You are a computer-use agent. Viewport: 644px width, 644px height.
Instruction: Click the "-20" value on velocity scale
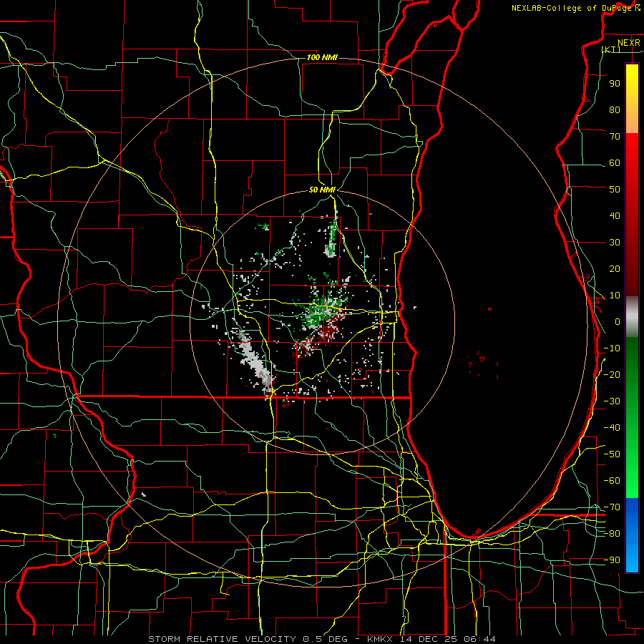point(612,375)
